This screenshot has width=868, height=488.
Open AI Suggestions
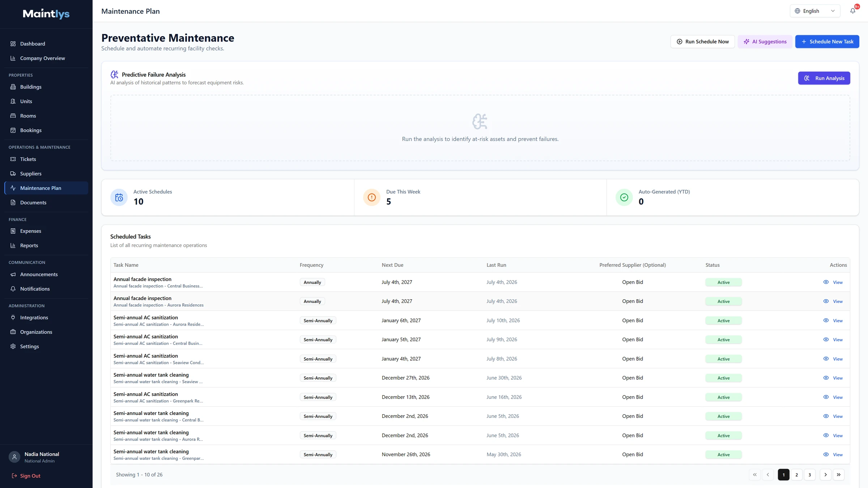tap(765, 42)
